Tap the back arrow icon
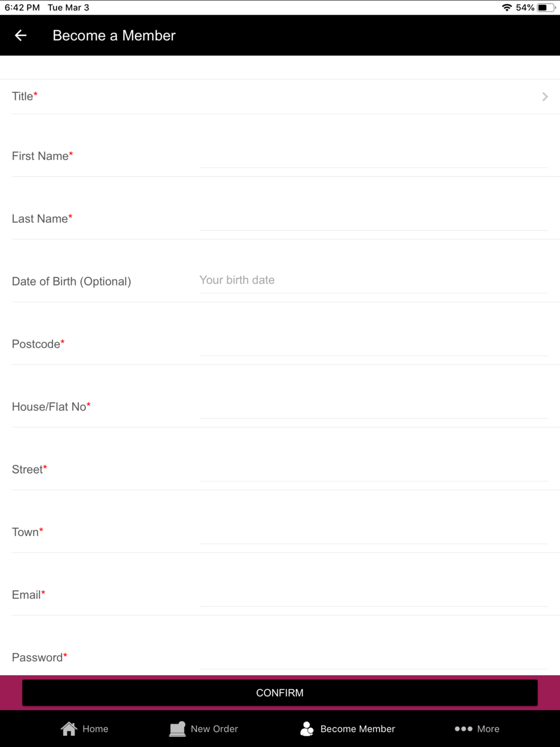Image resolution: width=560 pixels, height=747 pixels. coord(21,35)
